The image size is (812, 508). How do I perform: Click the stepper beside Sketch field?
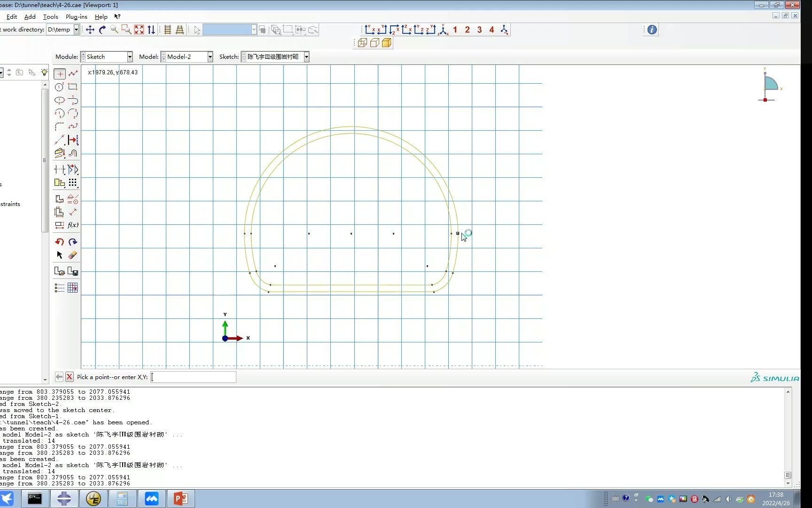(x=244, y=57)
